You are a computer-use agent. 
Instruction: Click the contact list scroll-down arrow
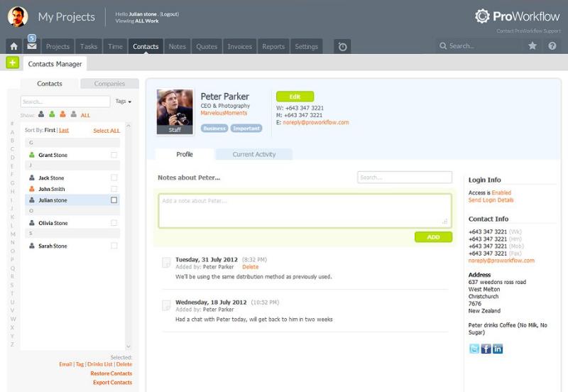[129, 347]
